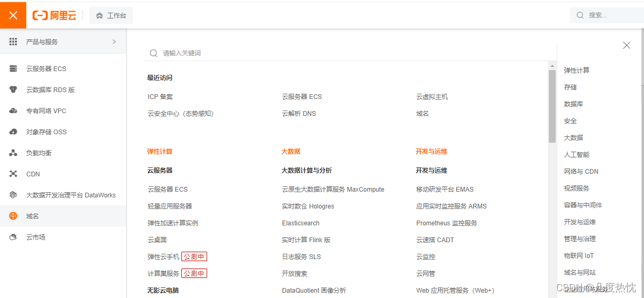This screenshot has height=298, width=644.
Task: Open 实时计算 Flink 版 link
Action: (x=306, y=240)
